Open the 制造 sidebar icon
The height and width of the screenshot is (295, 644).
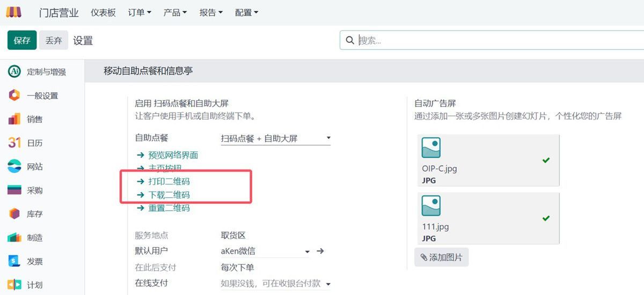(x=14, y=237)
